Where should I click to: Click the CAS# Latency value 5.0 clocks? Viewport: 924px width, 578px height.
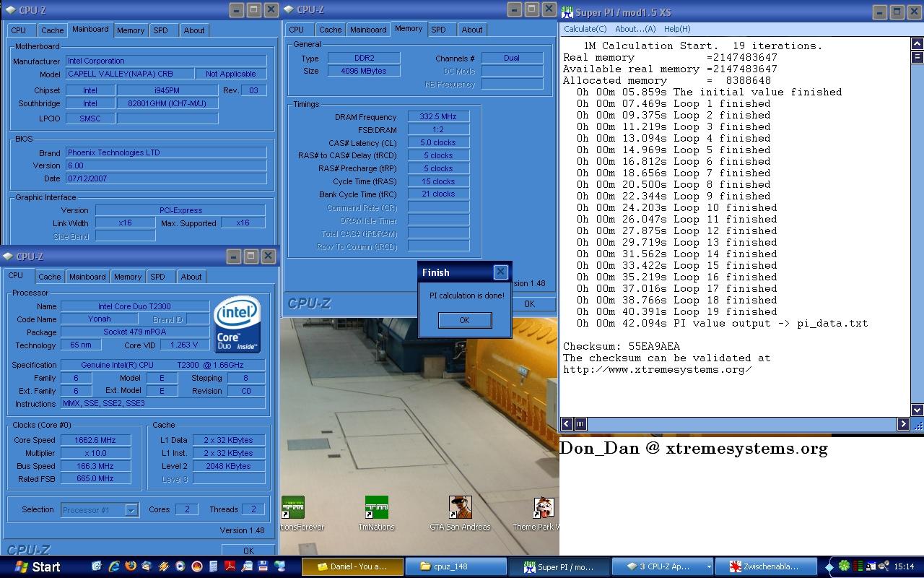click(x=438, y=142)
